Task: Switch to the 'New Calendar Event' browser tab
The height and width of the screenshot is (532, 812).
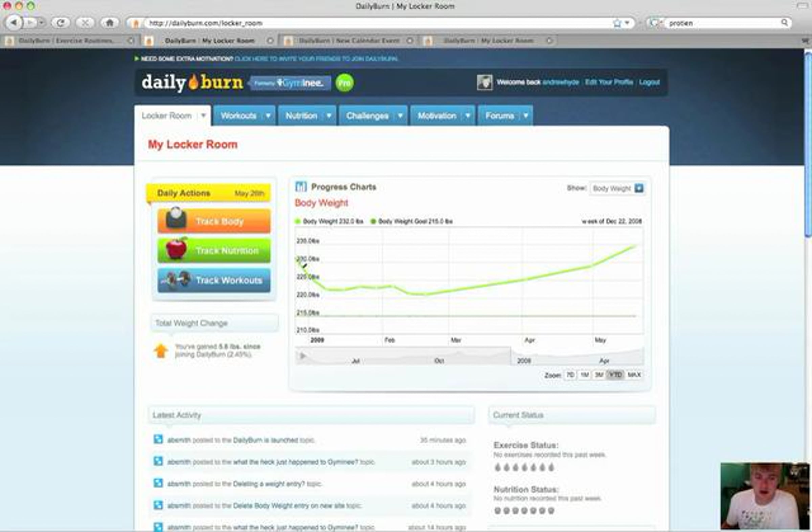Action: coord(348,41)
